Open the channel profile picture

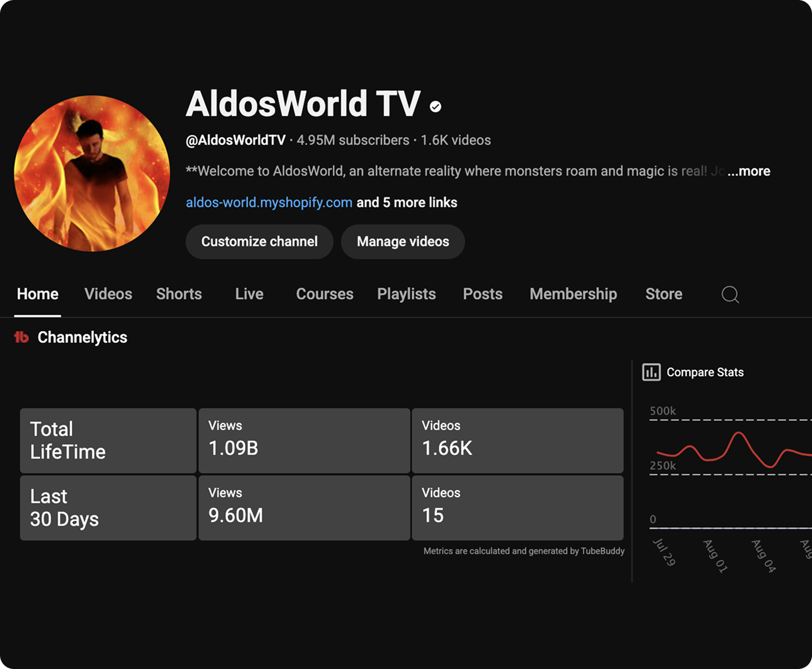(92, 174)
